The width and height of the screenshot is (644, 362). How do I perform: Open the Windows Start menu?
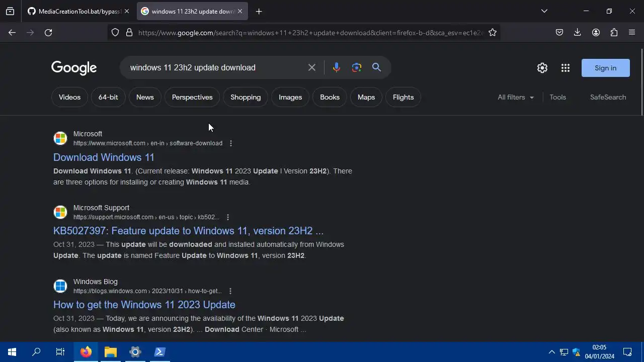pyautogui.click(x=12, y=352)
